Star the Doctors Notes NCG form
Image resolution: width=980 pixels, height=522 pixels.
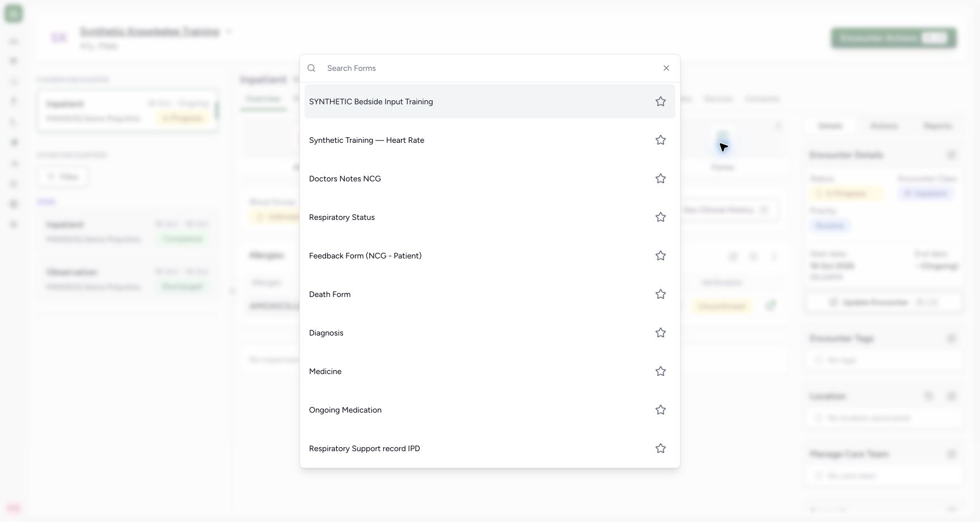(x=661, y=179)
